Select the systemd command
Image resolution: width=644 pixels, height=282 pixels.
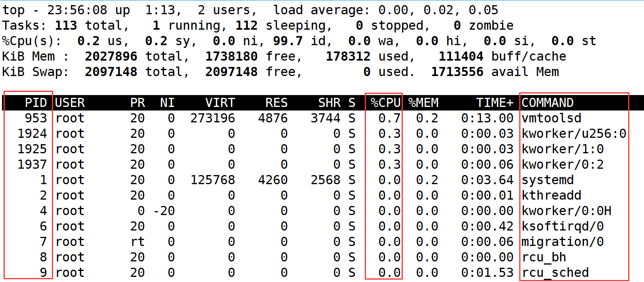547,180
